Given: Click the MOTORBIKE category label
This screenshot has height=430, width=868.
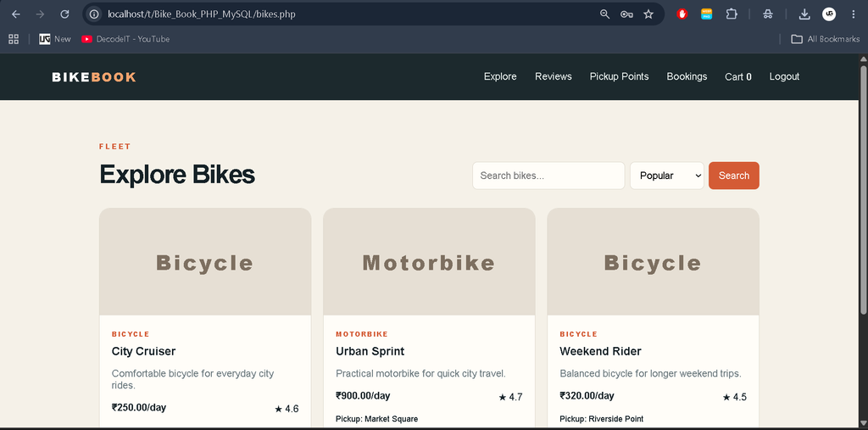Looking at the screenshot, I should (361, 334).
